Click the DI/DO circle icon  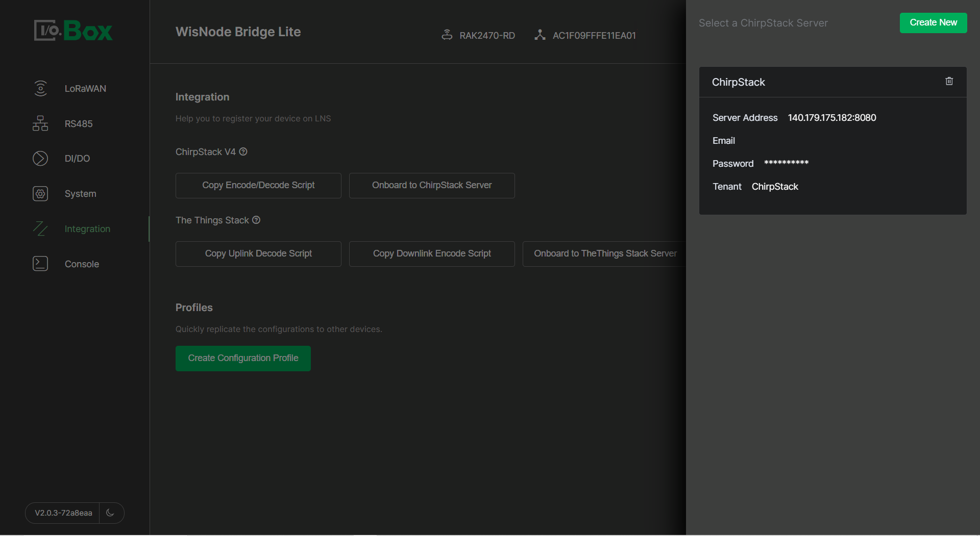40,159
